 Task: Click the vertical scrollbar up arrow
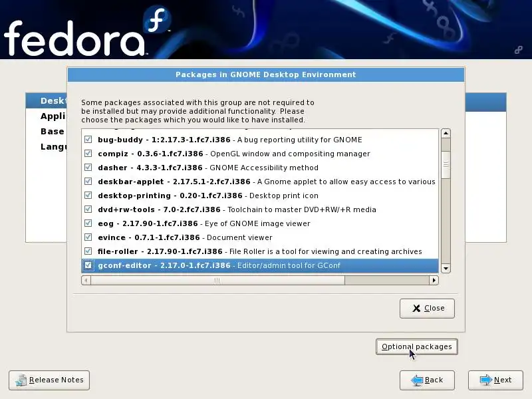tap(446, 134)
